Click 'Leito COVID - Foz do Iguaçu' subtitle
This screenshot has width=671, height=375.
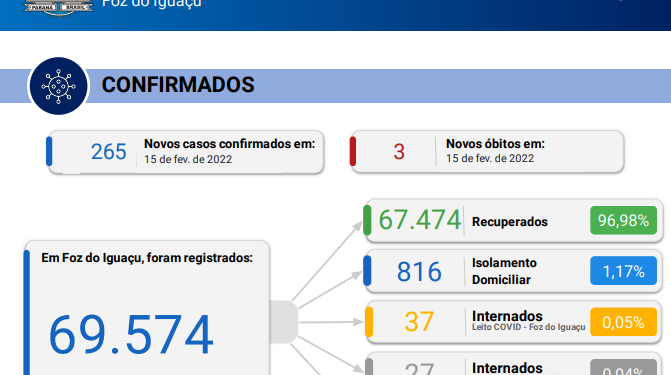click(x=528, y=327)
